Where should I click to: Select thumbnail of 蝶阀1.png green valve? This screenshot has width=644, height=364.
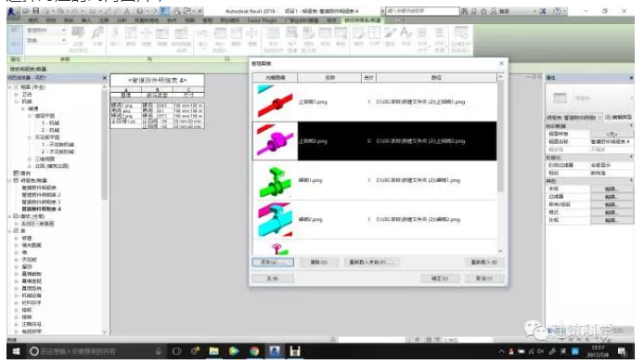pos(275,180)
